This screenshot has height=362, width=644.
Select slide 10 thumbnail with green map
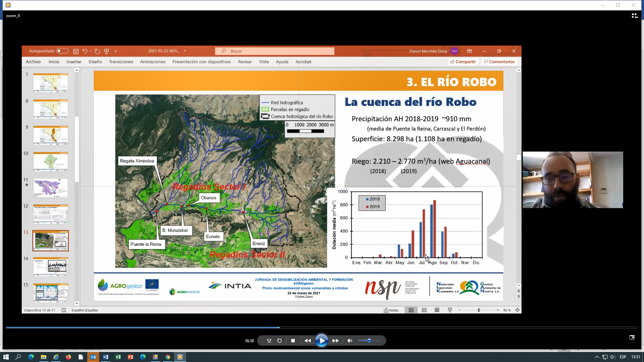51,162
